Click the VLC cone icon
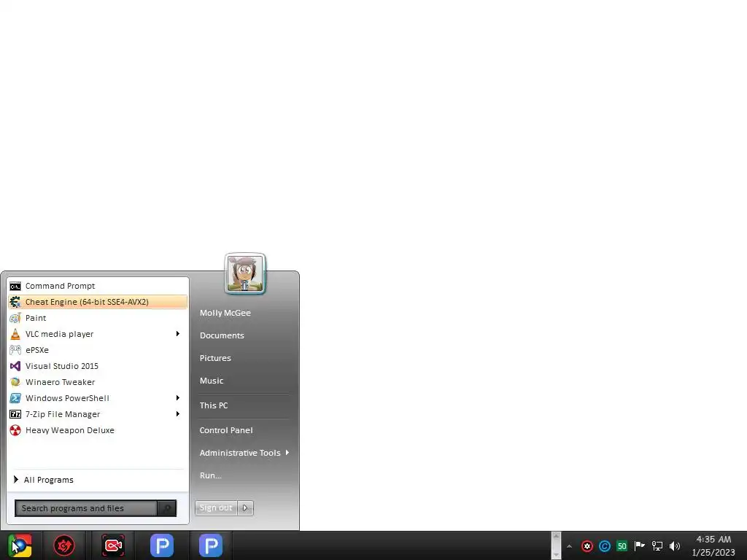The height and width of the screenshot is (560, 747). coord(15,334)
